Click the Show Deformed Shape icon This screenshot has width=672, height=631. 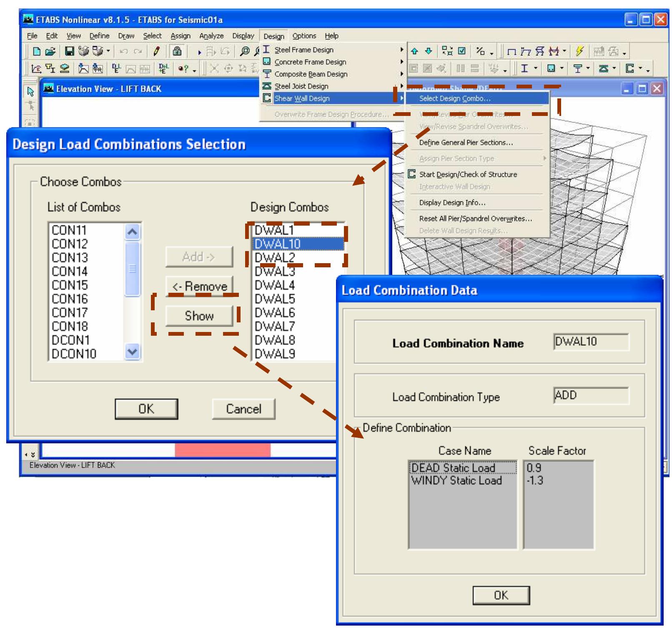click(x=526, y=51)
